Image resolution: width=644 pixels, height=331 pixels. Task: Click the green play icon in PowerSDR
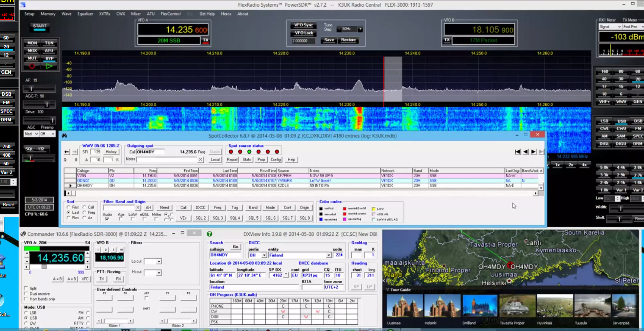click(49, 66)
